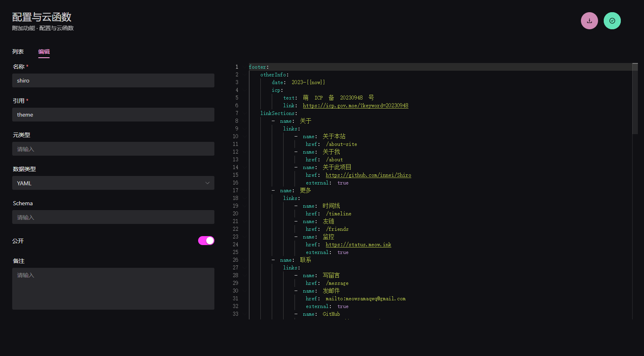
Task: Click line number 7 in the gutter
Action: [236, 113]
